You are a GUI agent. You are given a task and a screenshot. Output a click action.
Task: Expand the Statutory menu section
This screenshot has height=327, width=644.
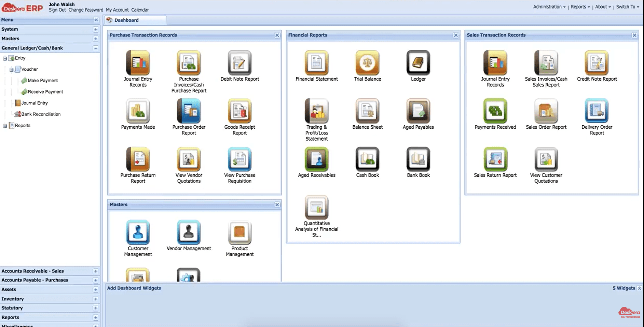pyautogui.click(x=96, y=308)
